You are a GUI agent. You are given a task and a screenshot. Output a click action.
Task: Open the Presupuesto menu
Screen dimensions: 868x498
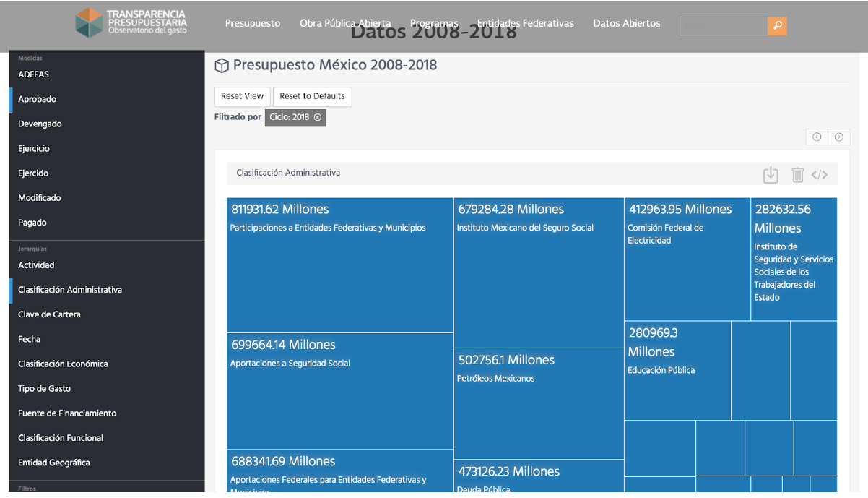tap(253, 23)
